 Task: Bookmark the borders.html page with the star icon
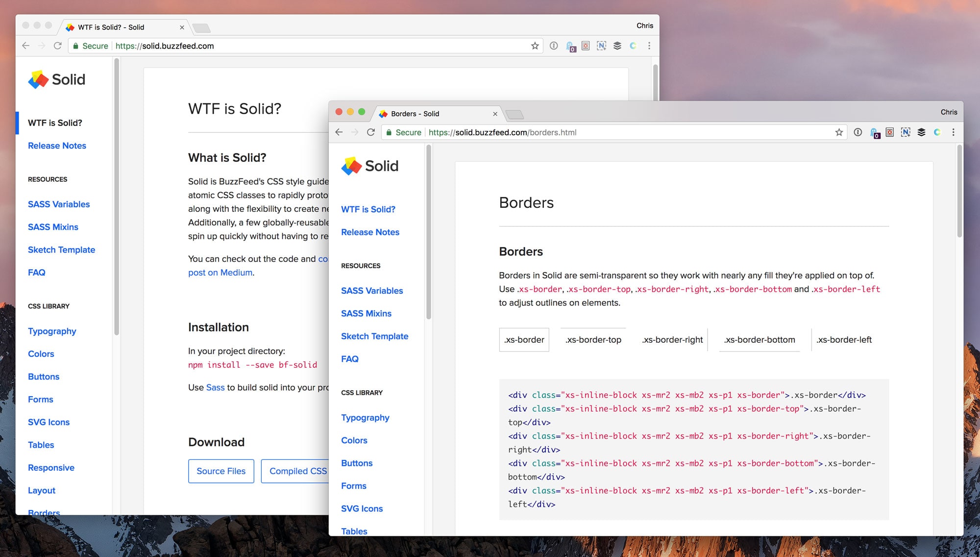(839, 132)
